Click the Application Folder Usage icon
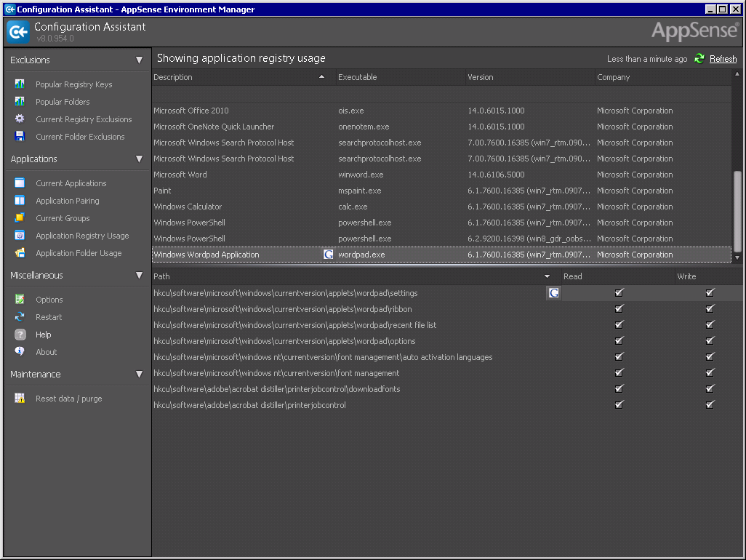The width and height of the screenshot is (746, 560). point(20,253)
